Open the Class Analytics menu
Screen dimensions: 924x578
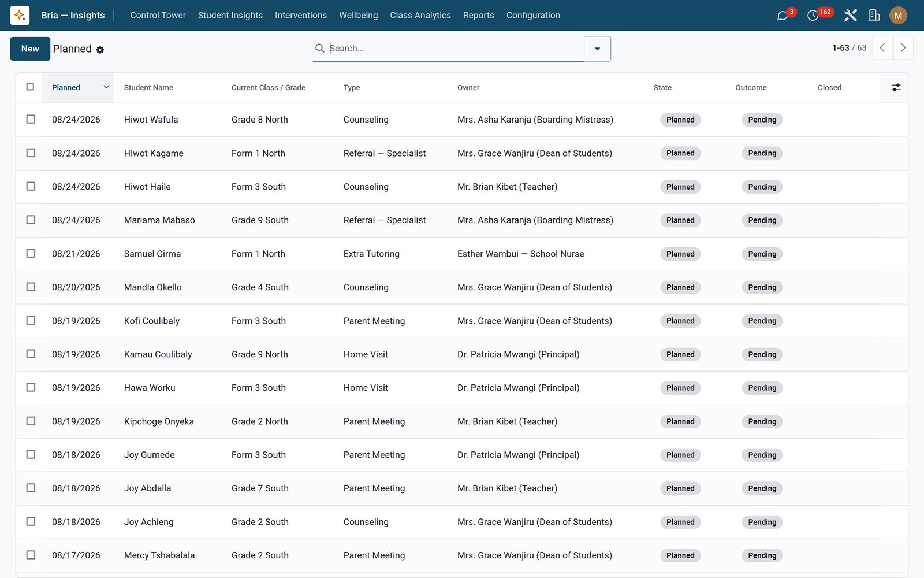click(x=420, y=16)
